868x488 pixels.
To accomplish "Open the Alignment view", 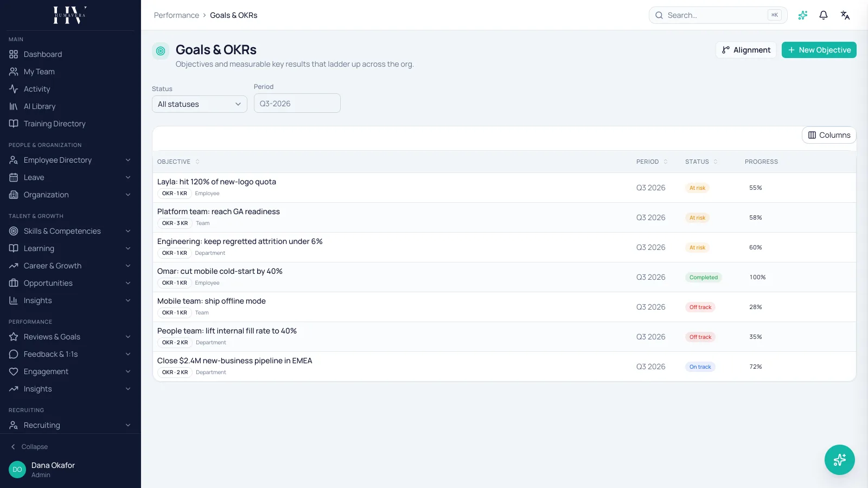I will (746, 50).
